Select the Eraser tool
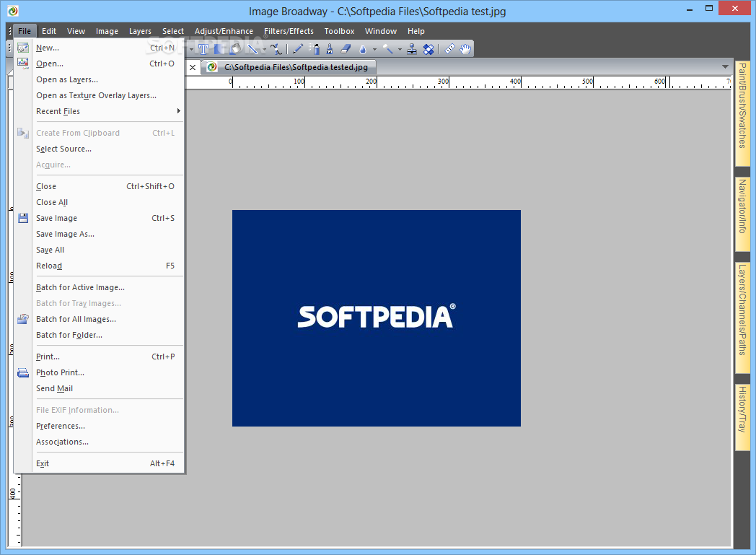 [345, 49]
